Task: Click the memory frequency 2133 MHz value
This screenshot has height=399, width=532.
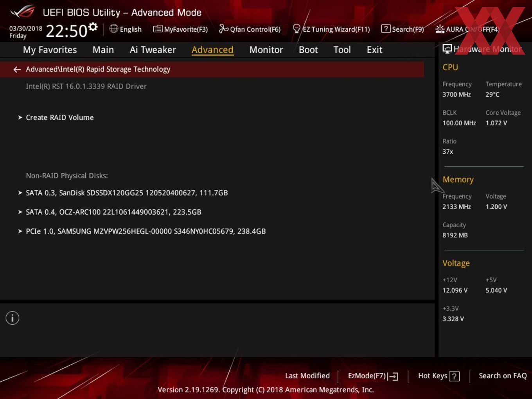Action: tap(457, 207)
